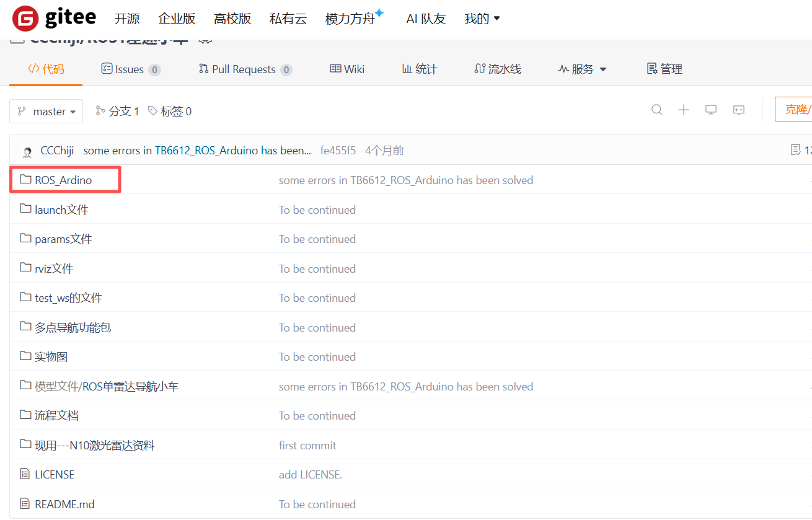
Task: Click the 克隆 clone button
Action: click(795, 110)
